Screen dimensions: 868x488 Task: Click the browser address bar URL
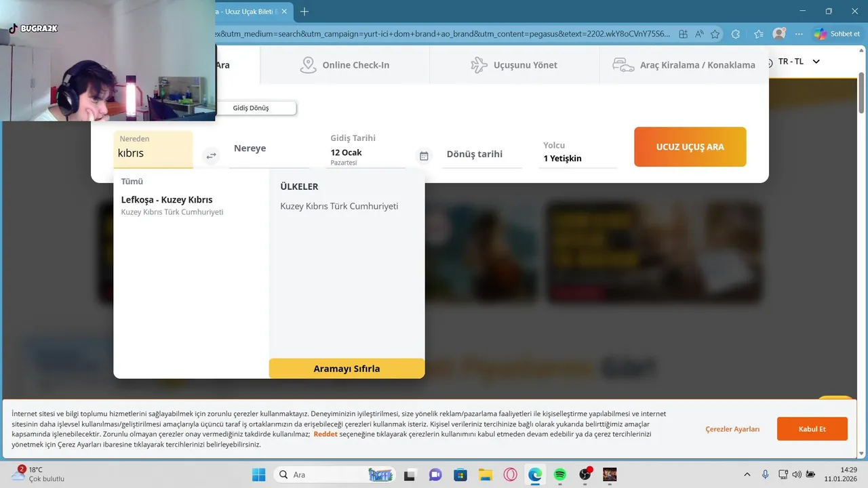[x=443, y=34]
